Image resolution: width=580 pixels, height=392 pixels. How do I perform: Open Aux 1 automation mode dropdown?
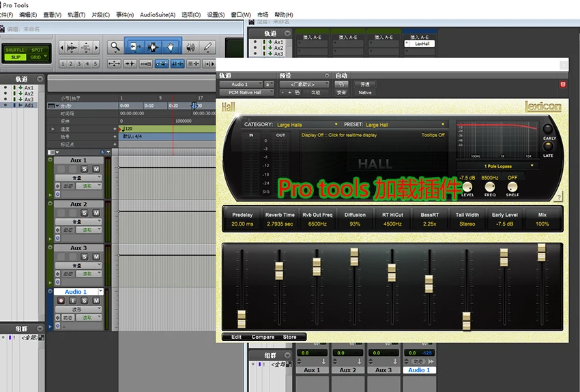coord(89,186)
